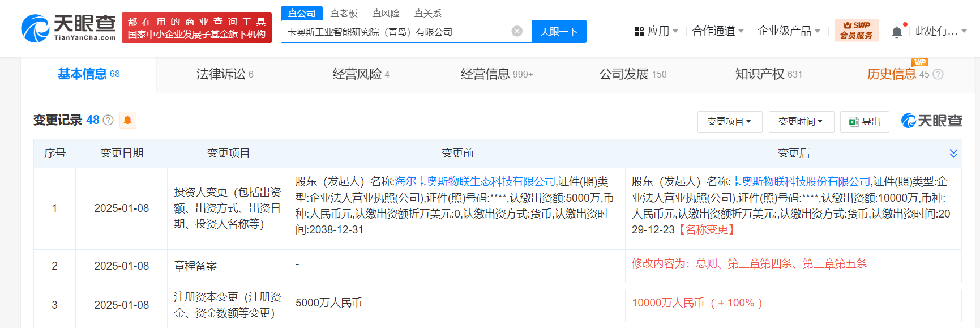Click the 5000万人民币 value
Viewport: 980px width, 328px height.
click(x=328, y=303)
